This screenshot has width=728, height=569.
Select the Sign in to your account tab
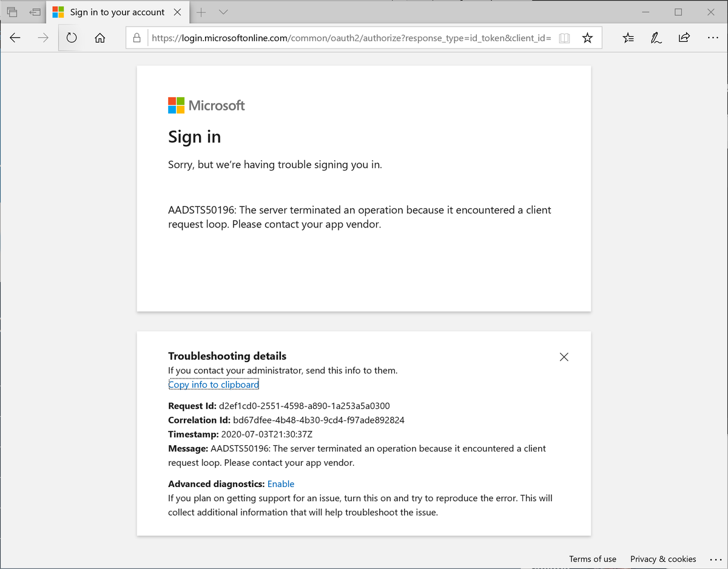(117, 12)
